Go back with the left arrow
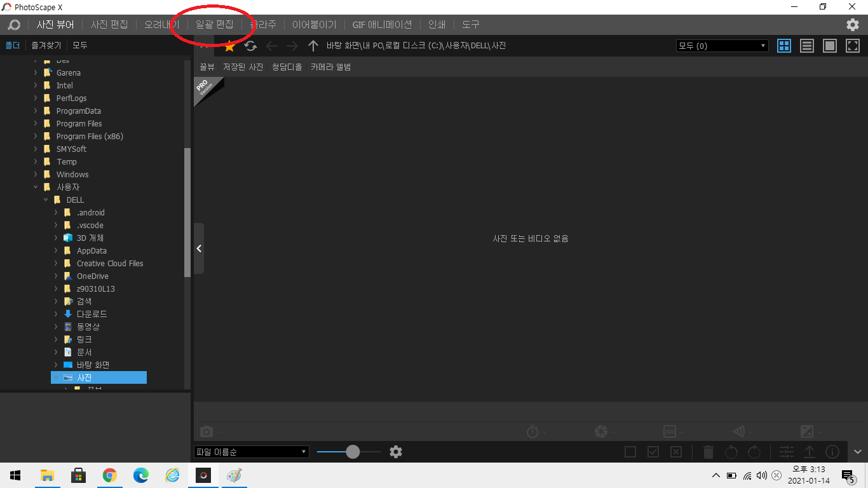This screenshot has height=488, width=868. (x=271, y=46)
